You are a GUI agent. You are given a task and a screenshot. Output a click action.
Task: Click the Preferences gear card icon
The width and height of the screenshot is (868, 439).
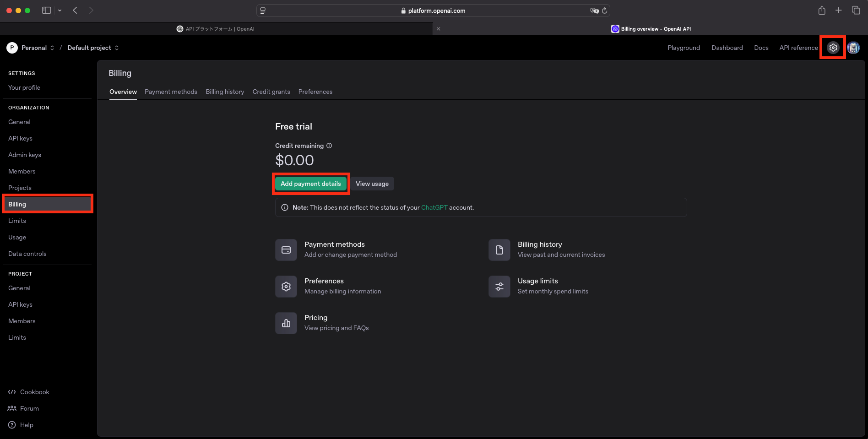286,287
